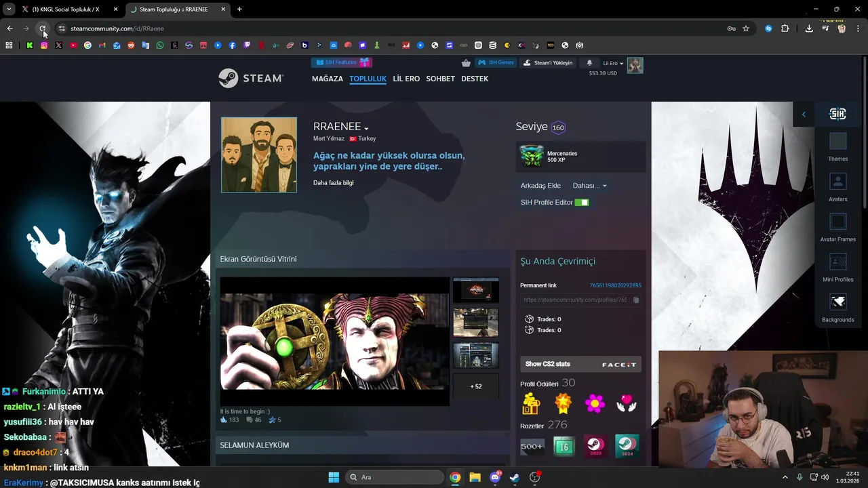Open the Daha fazla bilgi link
Screen dimensions: 868x488
[333, 183]
